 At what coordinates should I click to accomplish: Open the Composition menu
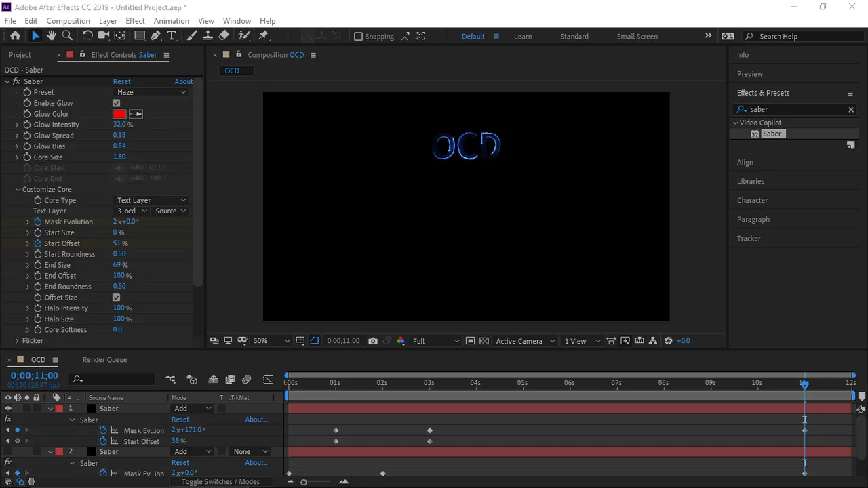pyautogui.click(x=68, y=21)
